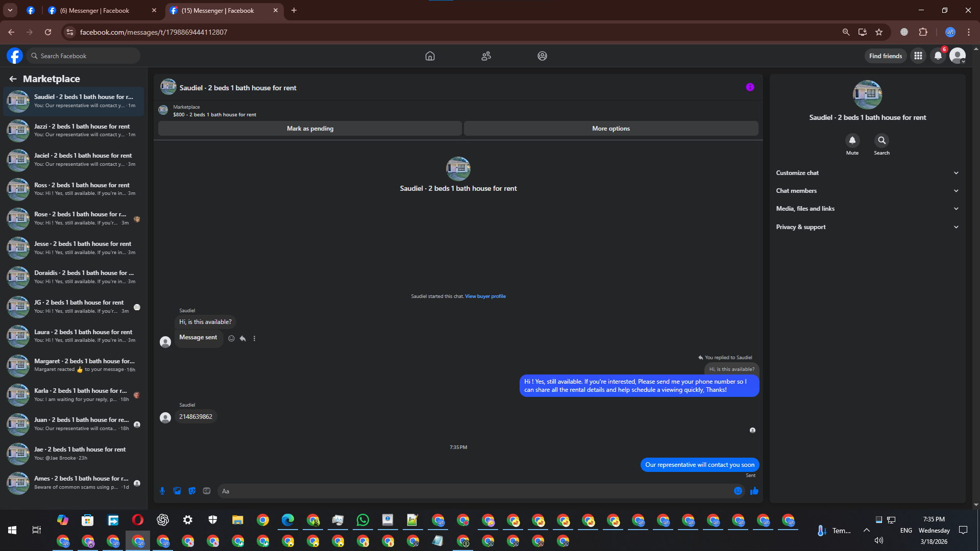Mute this conversation with bell icon
980x551 pixels.
click(x=852, y=140)
